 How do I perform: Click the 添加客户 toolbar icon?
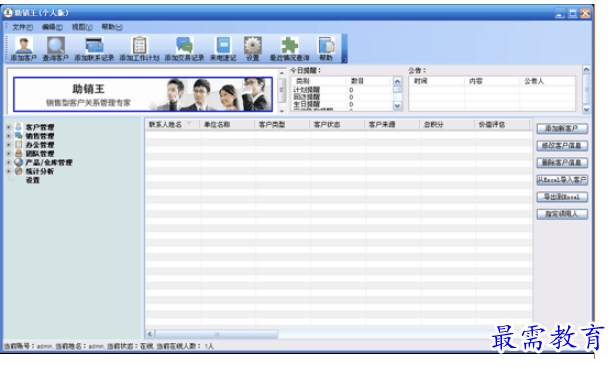click(x=23, y=49)
